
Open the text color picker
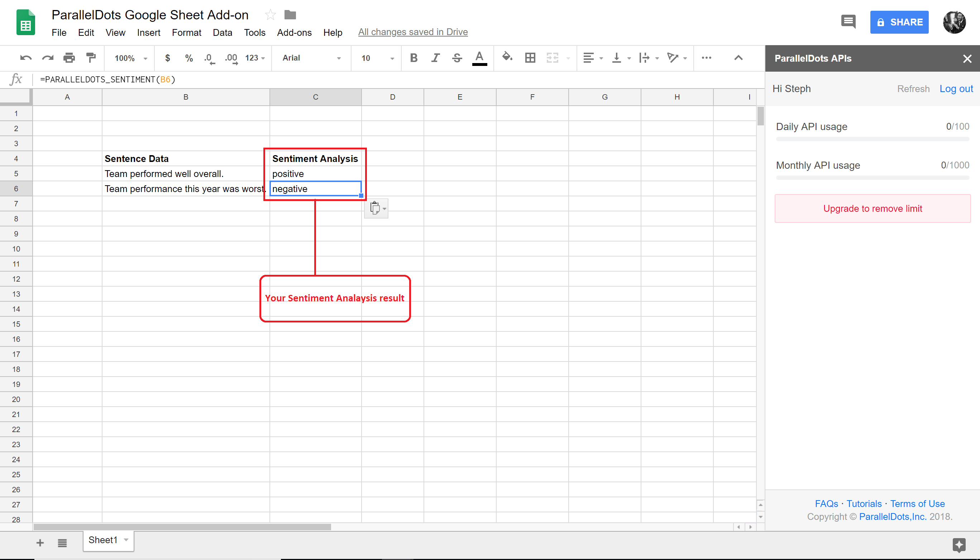tap(479, 58)
